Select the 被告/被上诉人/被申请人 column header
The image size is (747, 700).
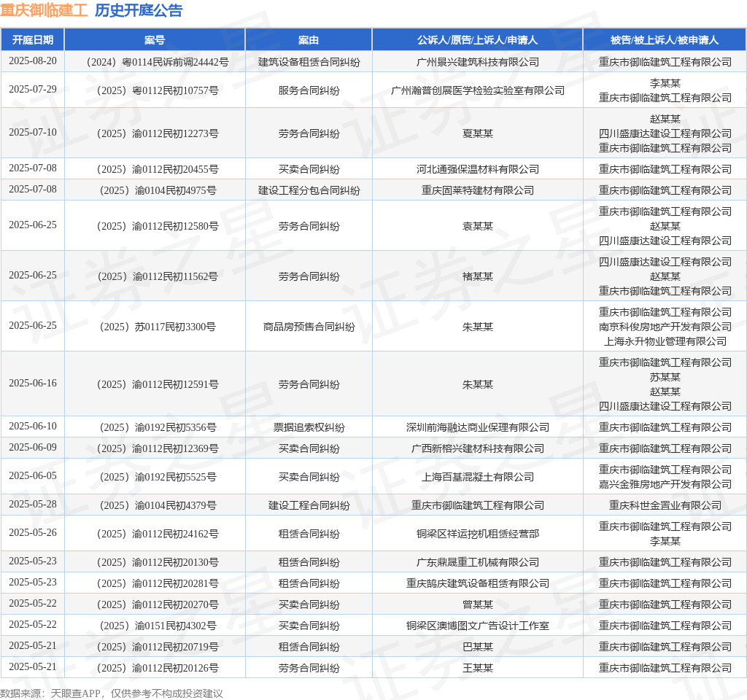pos(665,40)
